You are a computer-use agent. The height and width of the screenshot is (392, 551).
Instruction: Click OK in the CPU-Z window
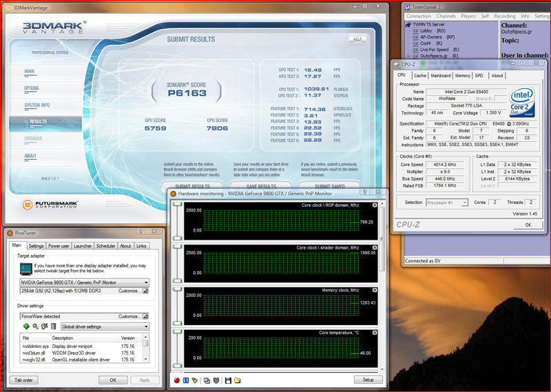point(528,225)
